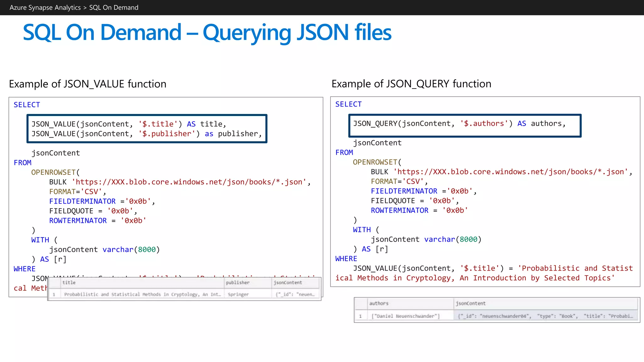Click FIELDTERMINATOR ='0x0b' in the left code block
Screen dimensions: 644x362
(102, 201)
